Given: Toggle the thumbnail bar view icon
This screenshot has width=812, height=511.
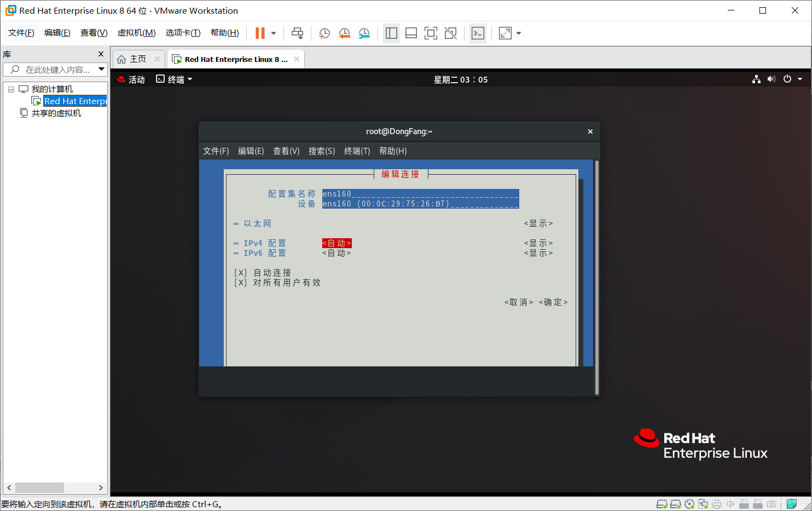Looking at the screenshot, I should tap(411, 33).
